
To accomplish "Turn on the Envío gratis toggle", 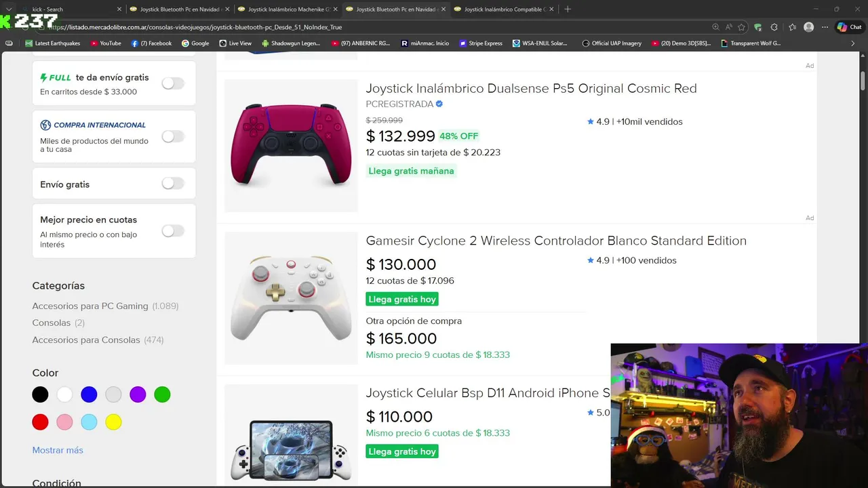I will click(x=172, y=184).
